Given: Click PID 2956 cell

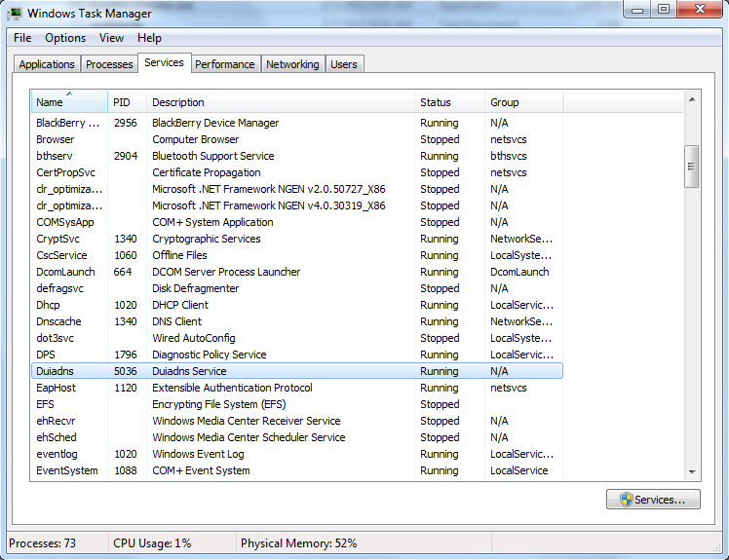Looking at the screenshot, I should 126,123.
